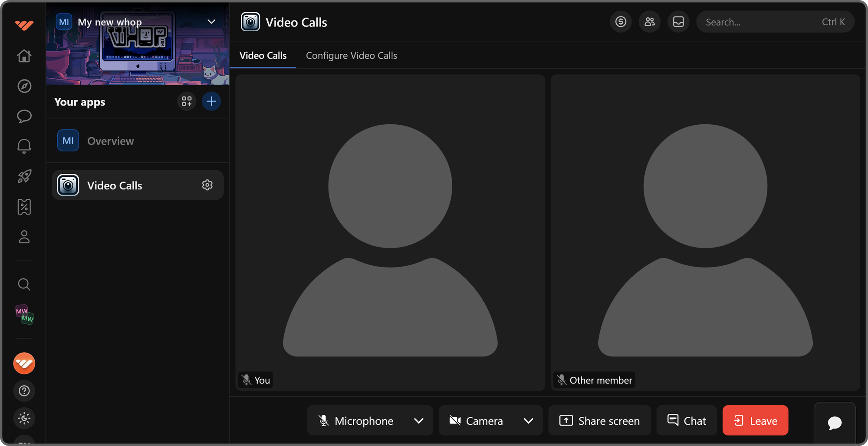The image size is (868, 446).
Task: Open the Home sidebar icon
Action: pyautogui.click(x=24, y=56)
